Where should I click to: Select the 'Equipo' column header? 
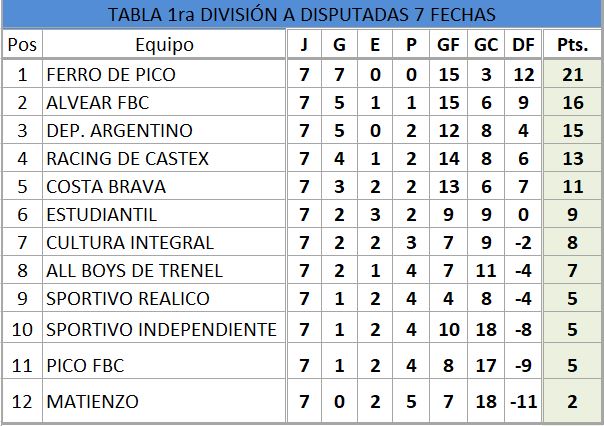click(164, 44)
